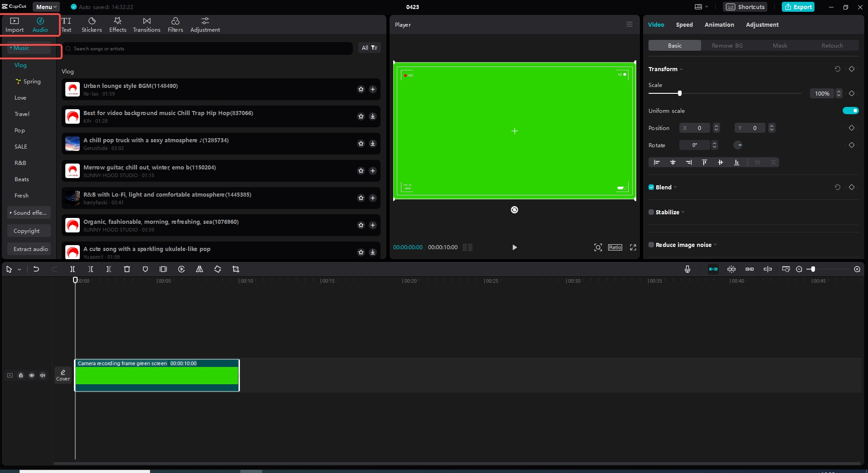Open the Effects panel

click(117, 24)
